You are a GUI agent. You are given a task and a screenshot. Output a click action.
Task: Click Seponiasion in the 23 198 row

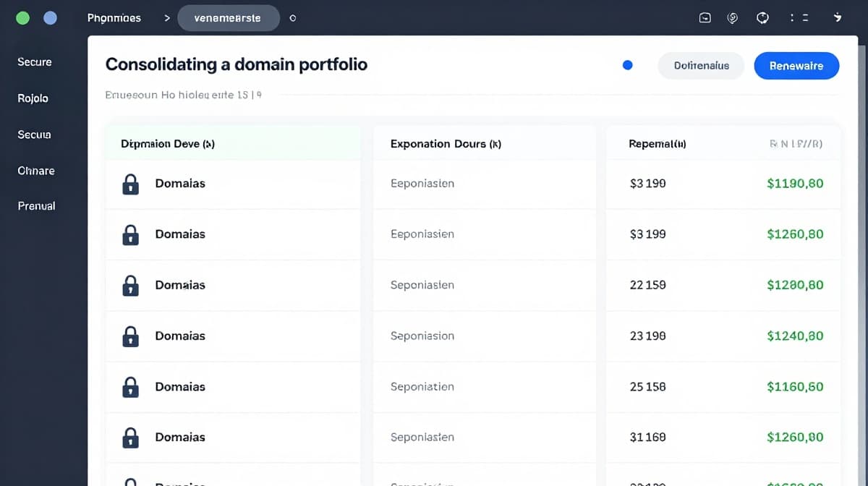pos(422,336)
